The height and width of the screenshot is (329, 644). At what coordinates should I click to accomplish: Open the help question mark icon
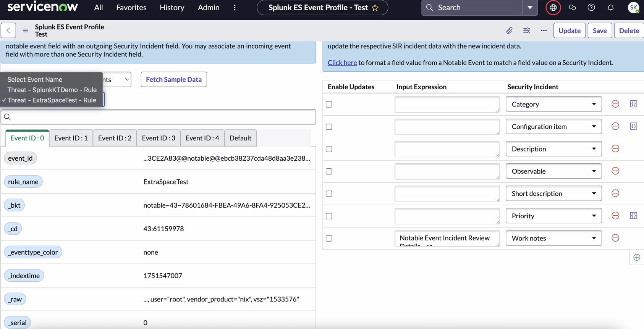click(x=591, y=8)
